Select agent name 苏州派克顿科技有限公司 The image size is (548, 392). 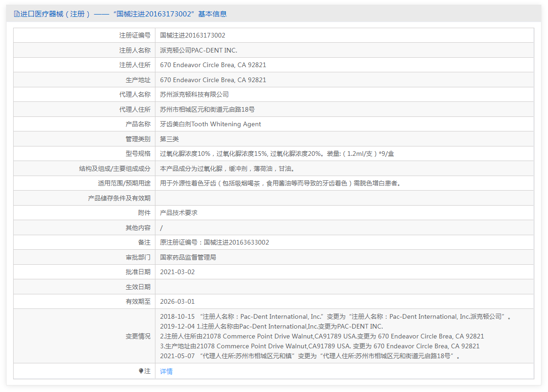pyautogui.click(x=194, y=95)
